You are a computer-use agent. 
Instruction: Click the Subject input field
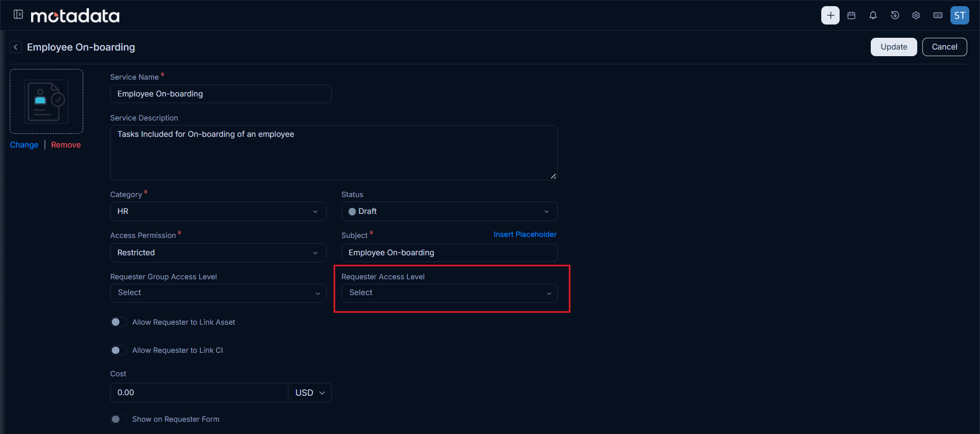pos(450,253)
